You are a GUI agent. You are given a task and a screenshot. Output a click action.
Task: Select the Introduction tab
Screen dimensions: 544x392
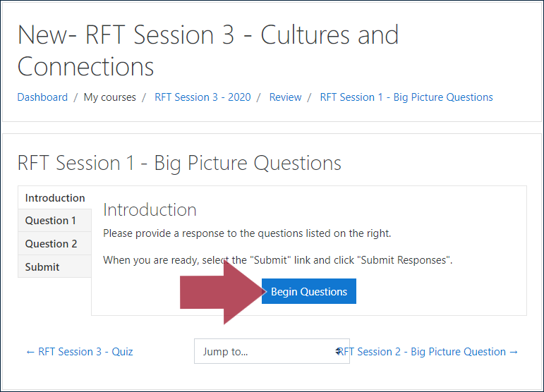click(55, 197)
